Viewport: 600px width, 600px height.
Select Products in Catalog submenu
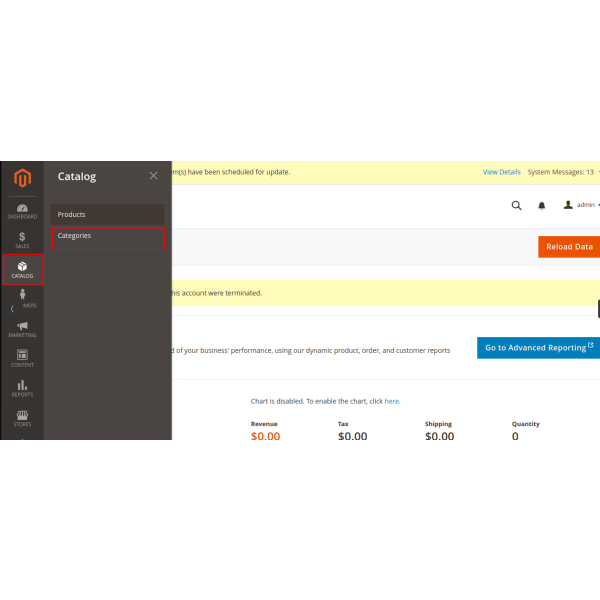[x=107, y=215]
